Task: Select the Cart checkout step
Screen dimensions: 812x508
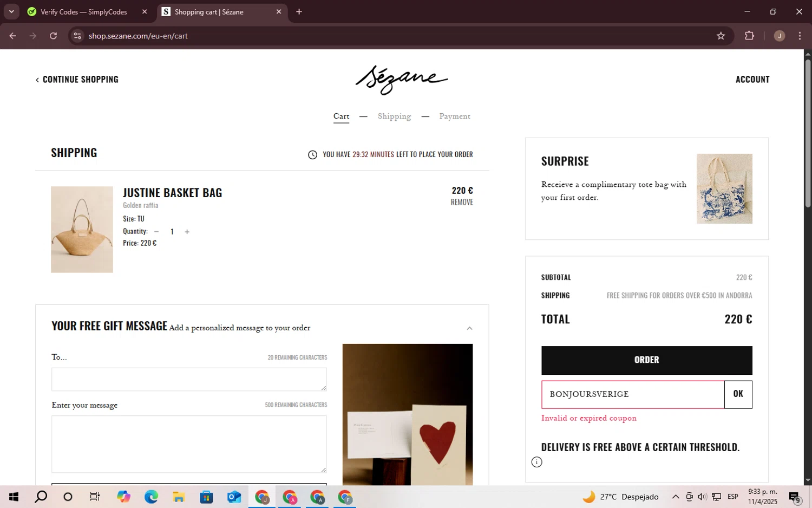Action: click(x=341, y=116)
